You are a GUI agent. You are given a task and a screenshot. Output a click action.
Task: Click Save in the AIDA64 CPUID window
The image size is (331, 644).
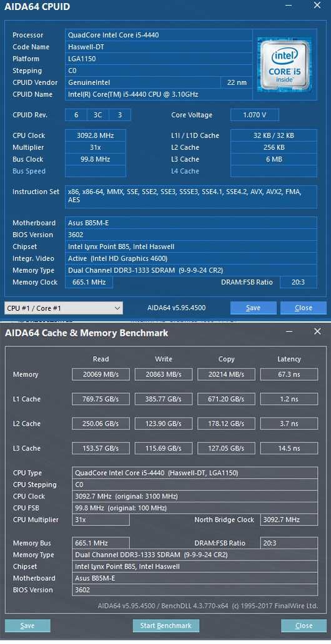pyautogui.click(x=254, y=308)
